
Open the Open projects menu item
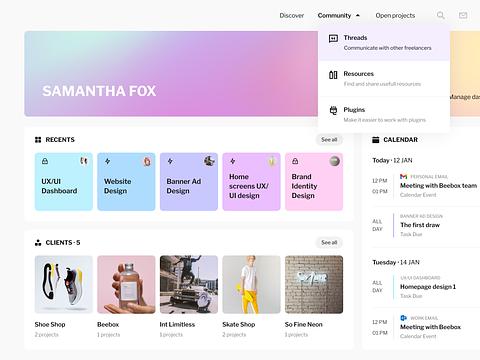click(395, 15)
